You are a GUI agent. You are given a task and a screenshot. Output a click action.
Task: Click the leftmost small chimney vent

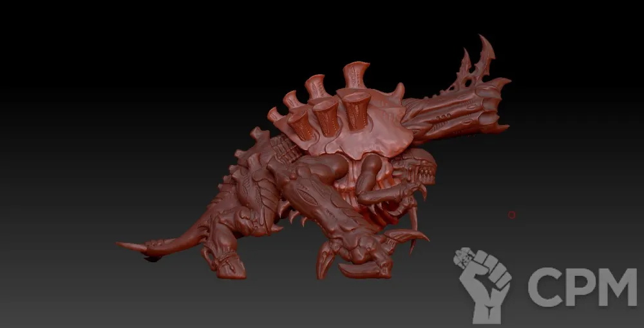click(277, 116)
